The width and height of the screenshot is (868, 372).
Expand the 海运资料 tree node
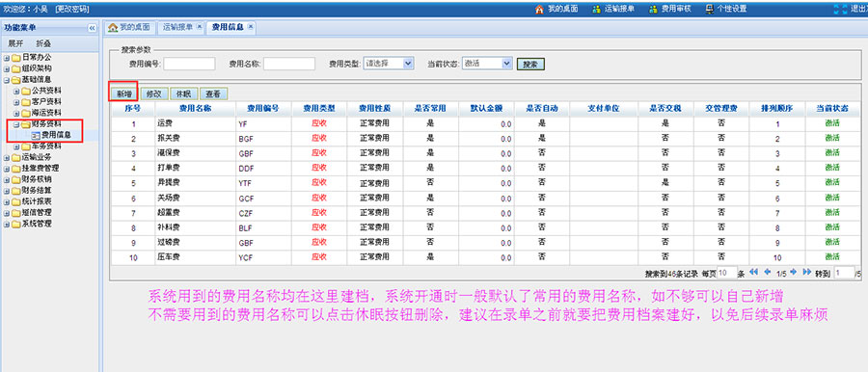(x=16, y=113)
